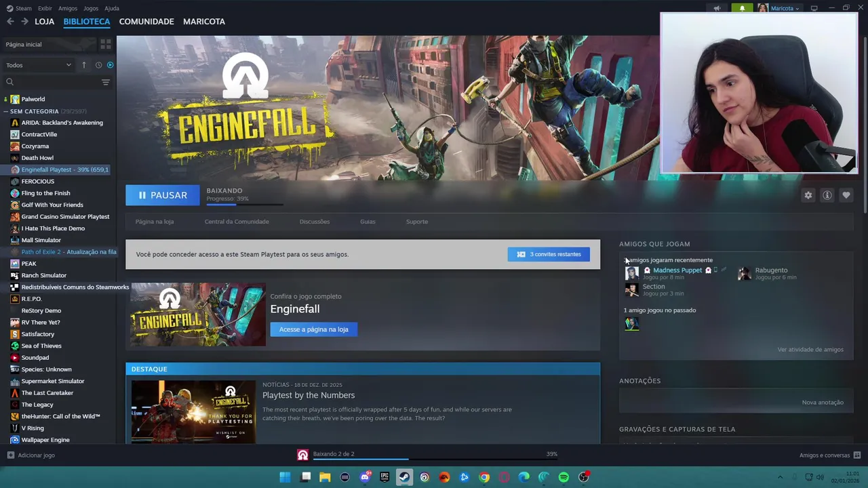Open Google Chrome from the taskbar

pyautogui.click(x=484, y=477)
